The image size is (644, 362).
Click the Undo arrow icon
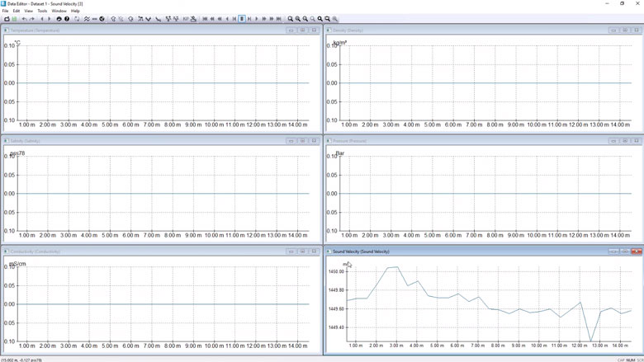coord(24,19)
